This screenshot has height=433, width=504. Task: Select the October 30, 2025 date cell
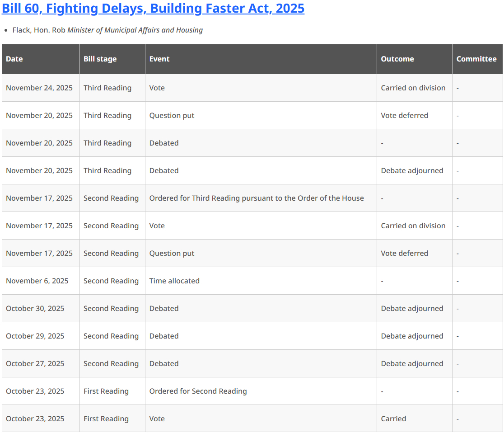(35, 308)
